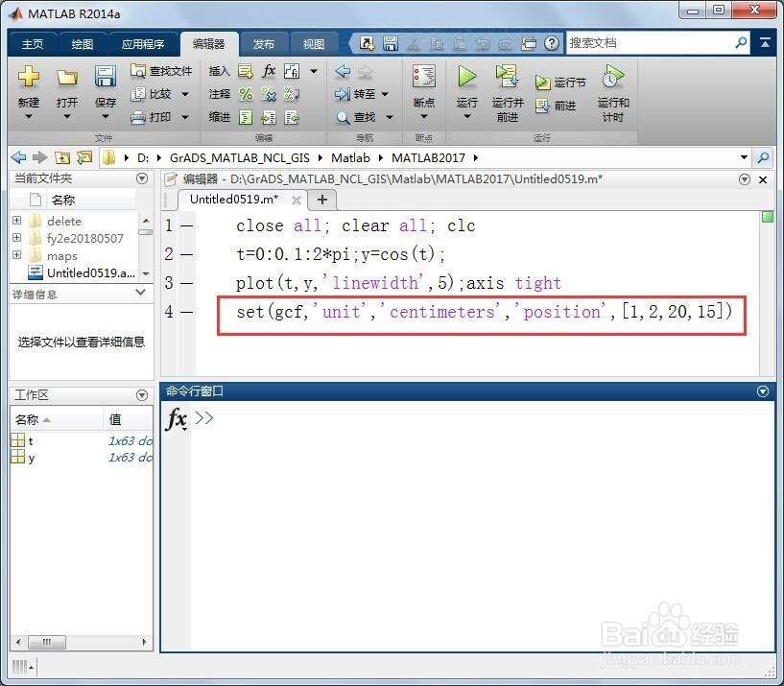Open the Current Folder panel actions menu

(142, 178)
